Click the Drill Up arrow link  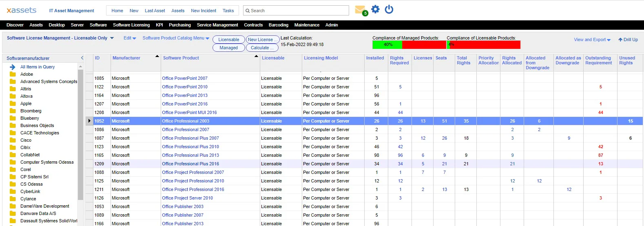pos(628,39)
